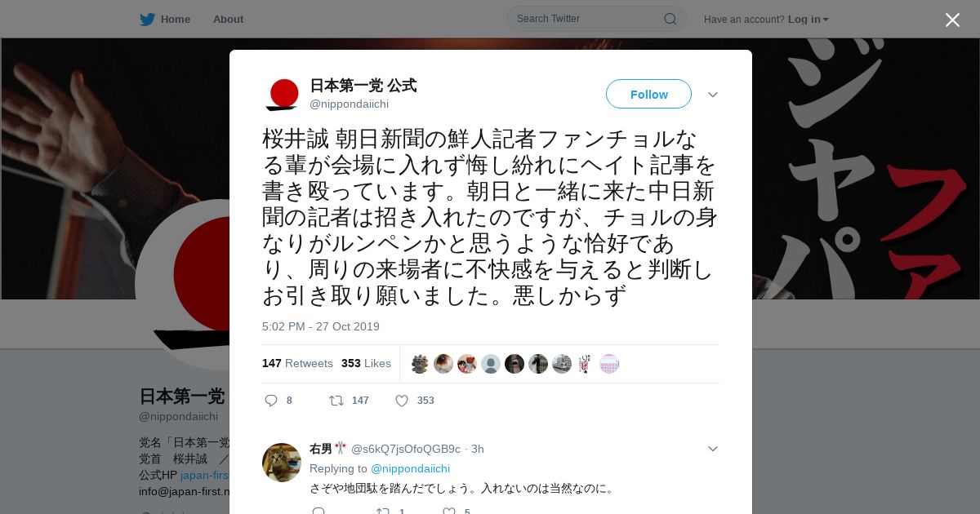The image size is (980, 514).
Task: Open the cat avatar of replier 右男
Action: (282, 463)
